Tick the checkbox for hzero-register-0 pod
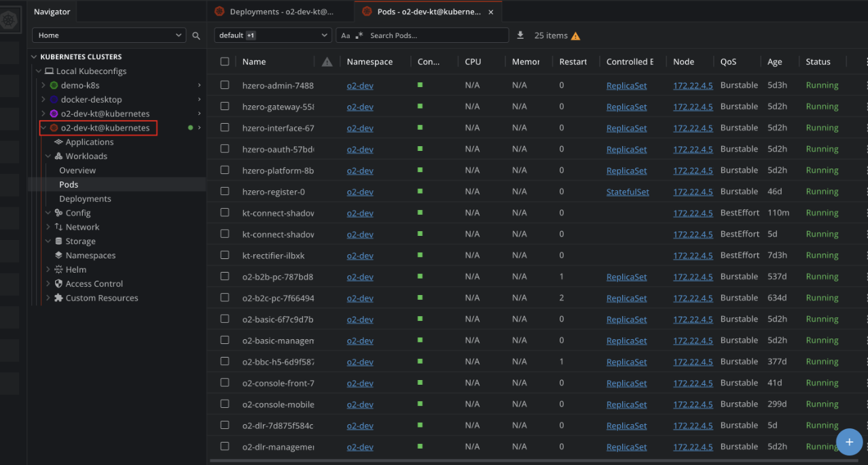The height and width of the screenshot is (465, 868). pyautogui.click(x=225, y=192)
